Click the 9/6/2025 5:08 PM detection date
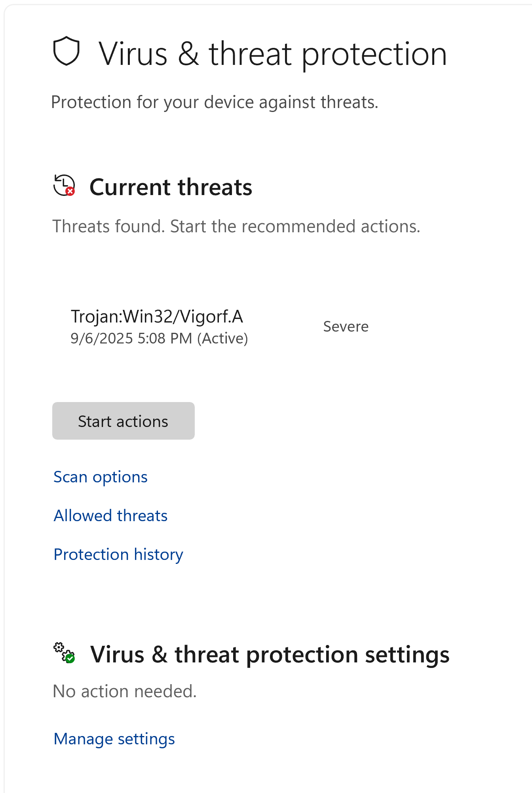532x793 pixels. tap(131, 339)
